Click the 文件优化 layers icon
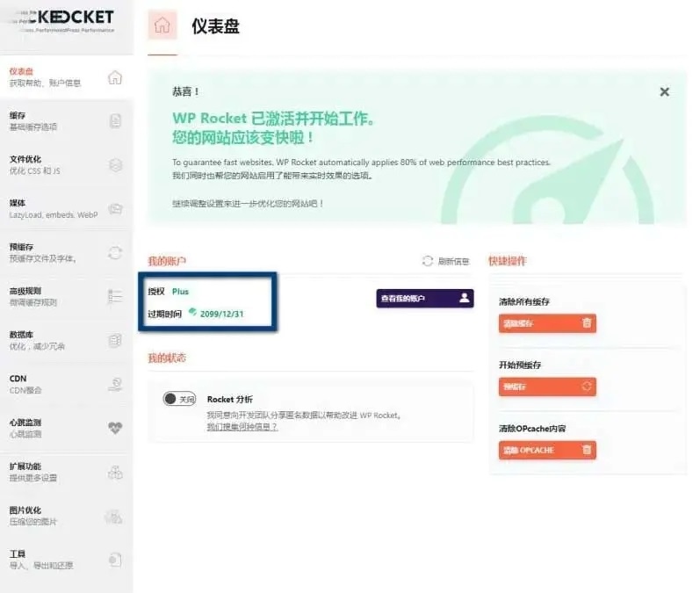Image resolution: width=700 pixels, height=593 pixels. (x=115, y=165)
